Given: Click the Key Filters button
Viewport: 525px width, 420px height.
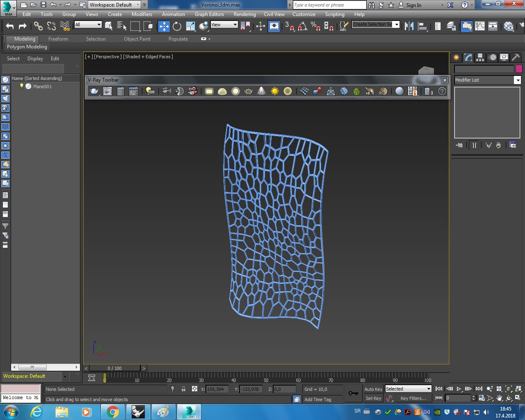Looking at the screenshot, I should [413, 398].
